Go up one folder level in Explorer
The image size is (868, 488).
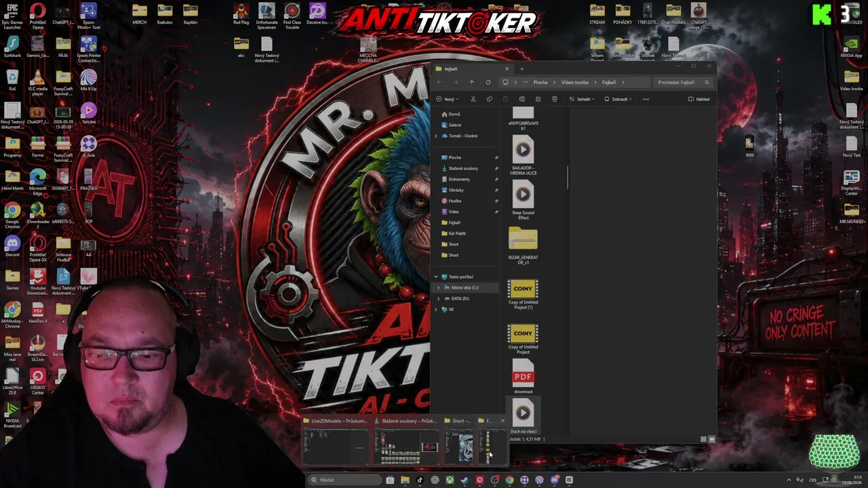click(472, 82)
